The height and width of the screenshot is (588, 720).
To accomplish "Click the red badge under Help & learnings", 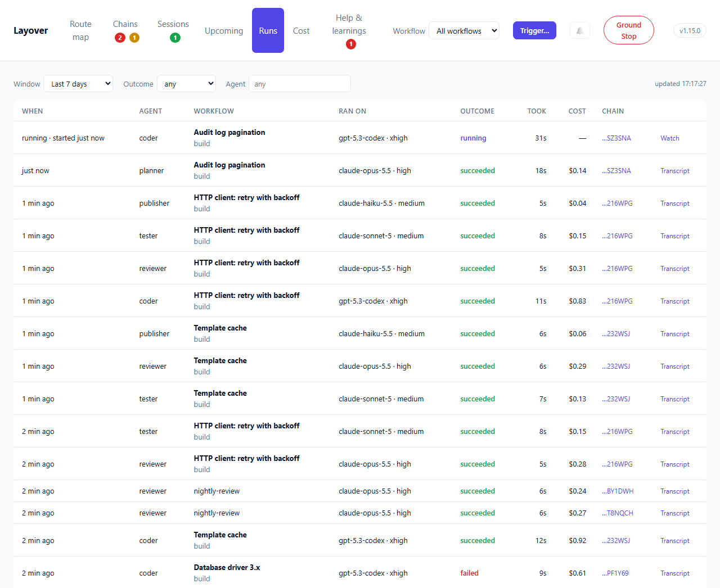I will point(351,44).
